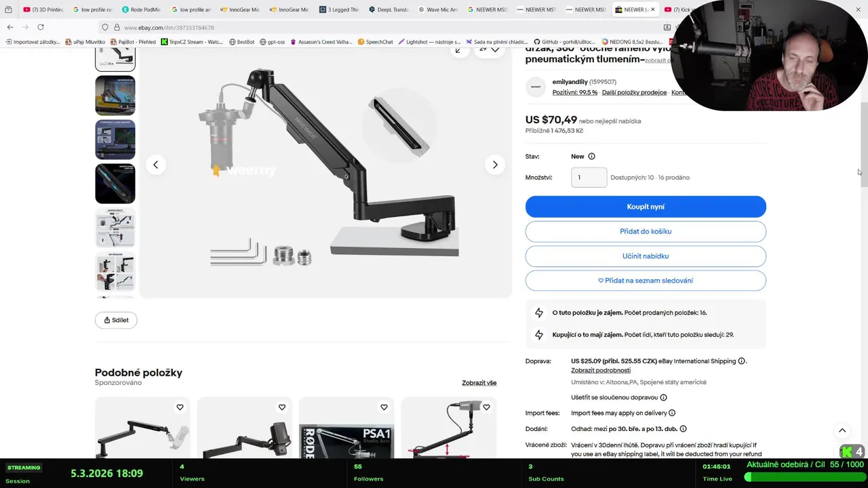Select the monitor setup thumbnail

tap(115, 140)
